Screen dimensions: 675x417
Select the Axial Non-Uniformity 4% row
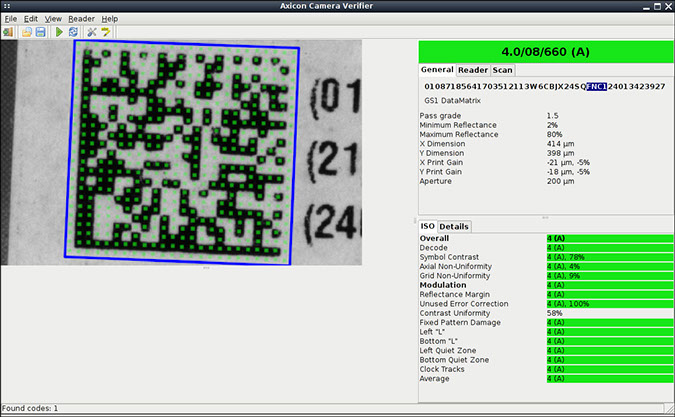[x=546, y=266]
